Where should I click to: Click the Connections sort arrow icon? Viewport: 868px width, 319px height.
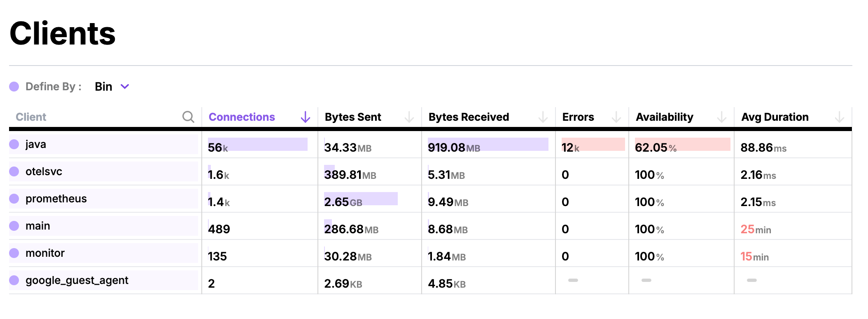point(305,117)
